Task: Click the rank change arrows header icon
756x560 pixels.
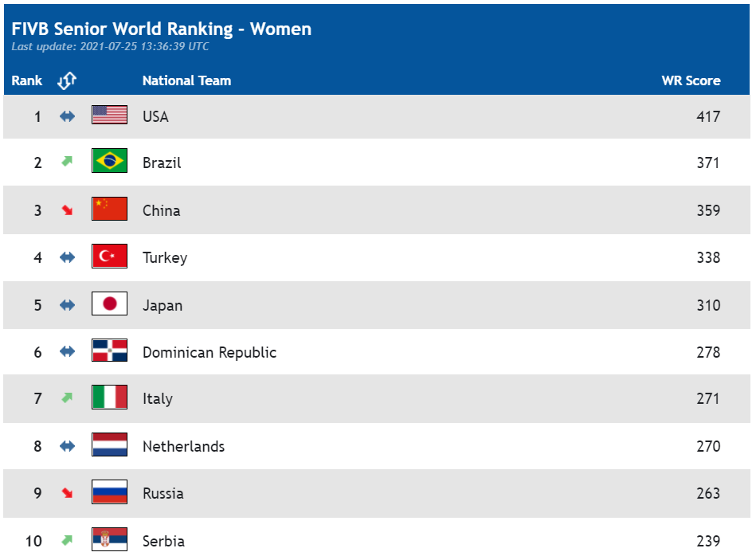Action: [67, 80]
